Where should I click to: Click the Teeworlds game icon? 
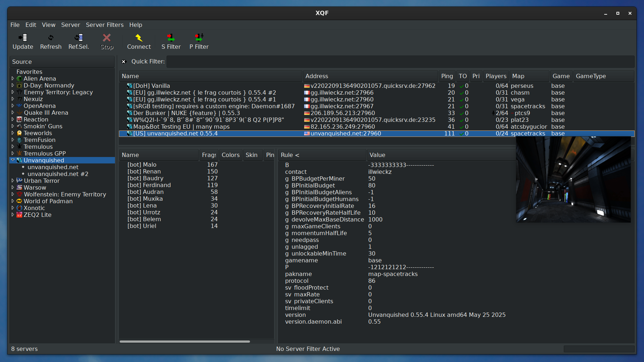[x=20, y=133]
